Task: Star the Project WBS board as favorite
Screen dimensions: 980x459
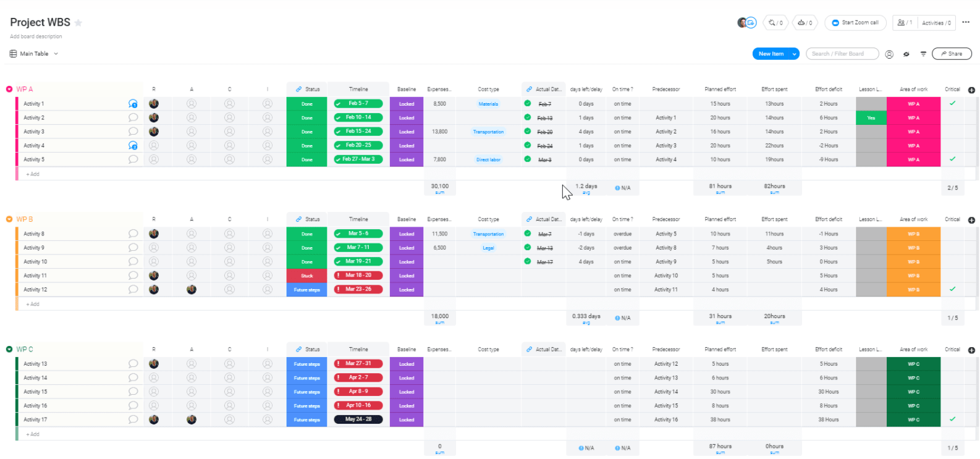Action: pyautogui.click(x=78, y=23)
